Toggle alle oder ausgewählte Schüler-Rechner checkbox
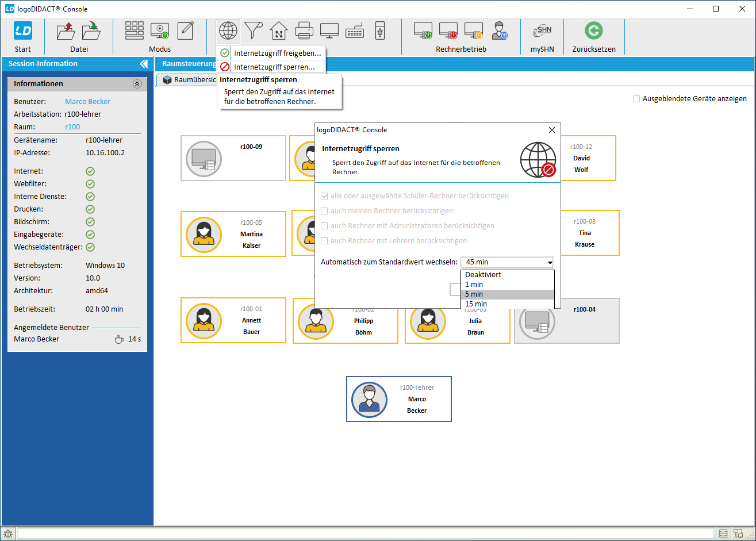 [324, 196]
